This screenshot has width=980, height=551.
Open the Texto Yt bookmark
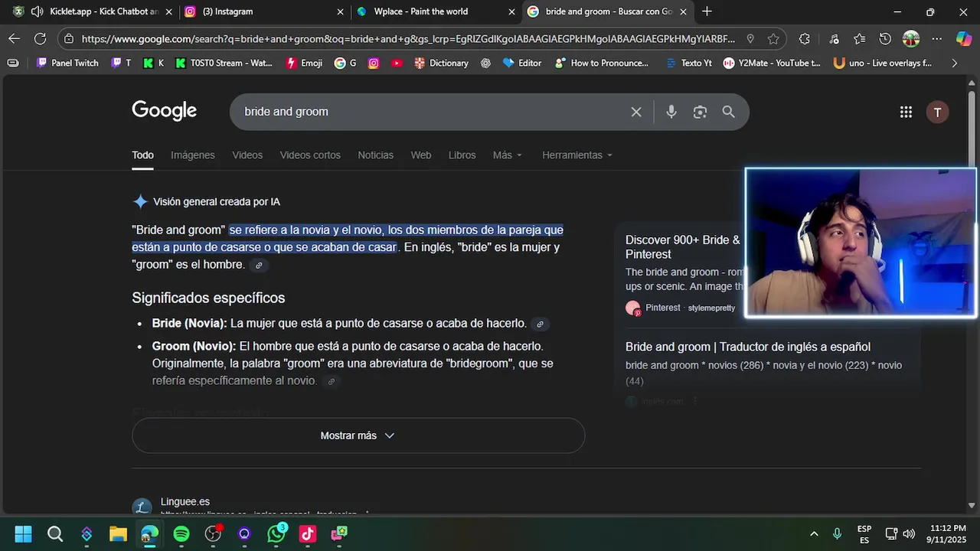point(689,63)
